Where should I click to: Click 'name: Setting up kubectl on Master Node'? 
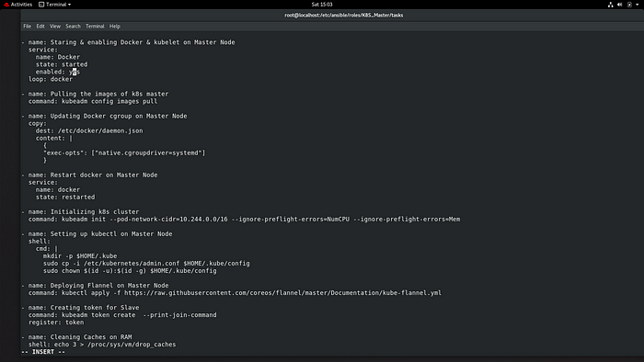(100, 234)
